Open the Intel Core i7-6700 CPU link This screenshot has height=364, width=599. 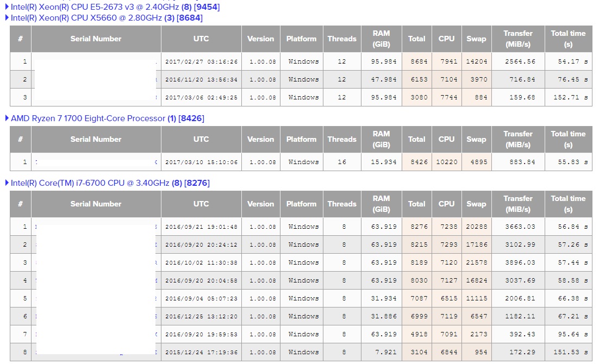coord(110,183)
